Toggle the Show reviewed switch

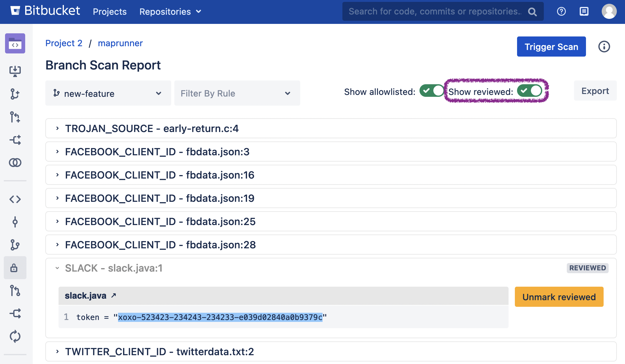[529, 91]
